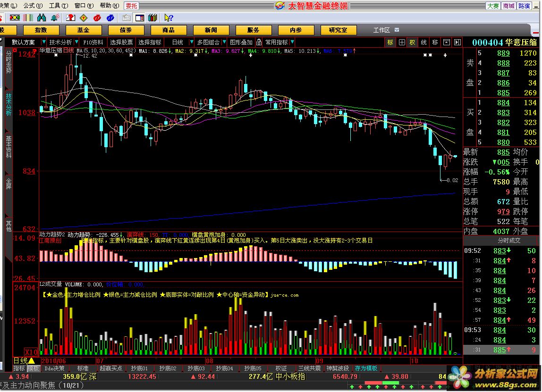Click the 线 drawing line tool
The image size is (542, 392).
coord(424,42)
